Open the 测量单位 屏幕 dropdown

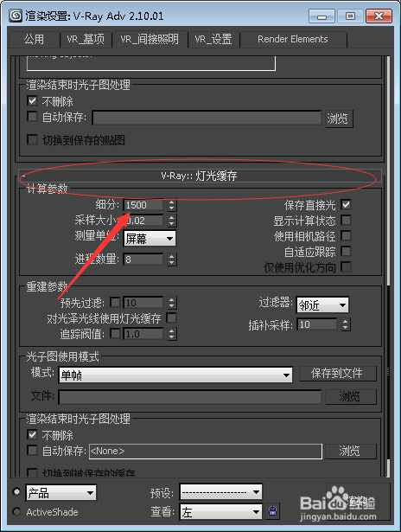coord(150,239)
